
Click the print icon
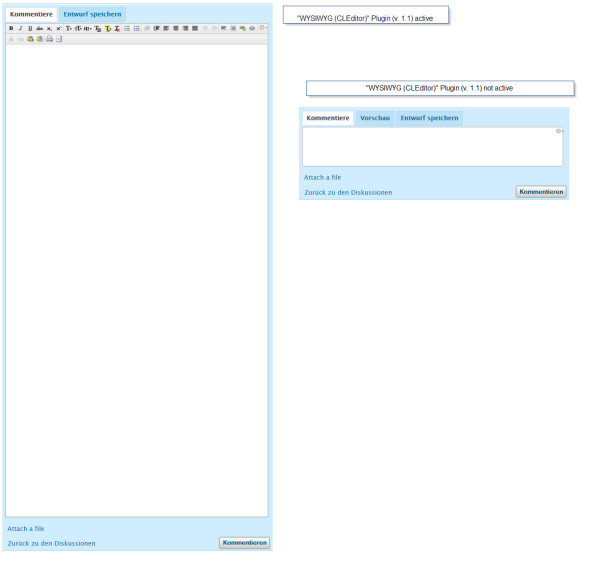(x=50, y=39)
